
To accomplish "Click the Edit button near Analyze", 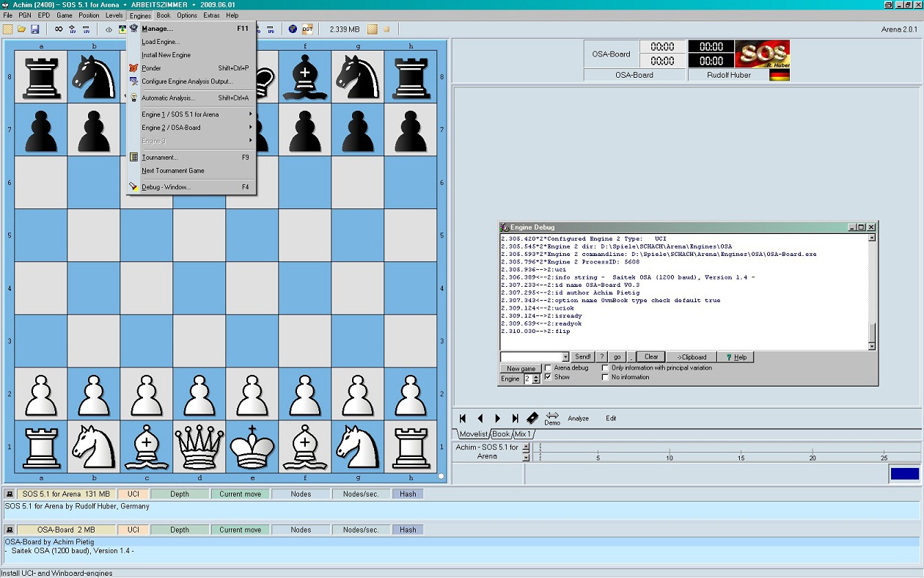I will click(x=611, y=418).
